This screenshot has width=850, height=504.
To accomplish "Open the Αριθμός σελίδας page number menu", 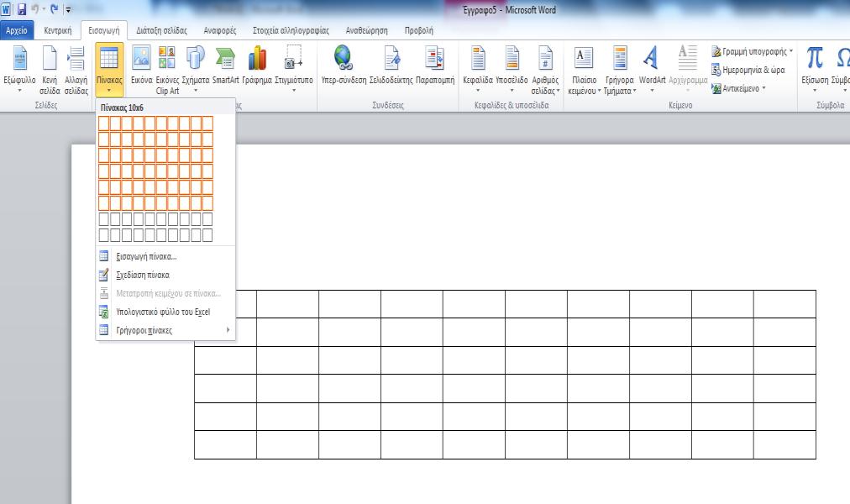I will click(x=545, y=70).
